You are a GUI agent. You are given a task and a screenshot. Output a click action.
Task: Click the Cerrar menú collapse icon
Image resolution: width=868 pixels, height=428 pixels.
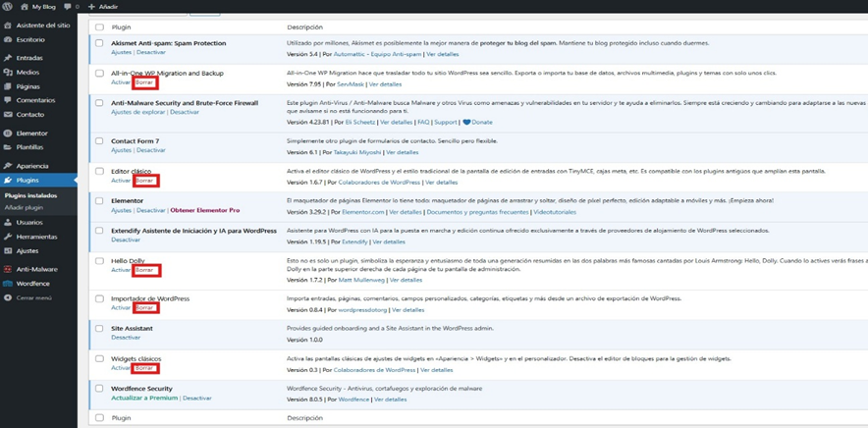[x=8, y=297]
